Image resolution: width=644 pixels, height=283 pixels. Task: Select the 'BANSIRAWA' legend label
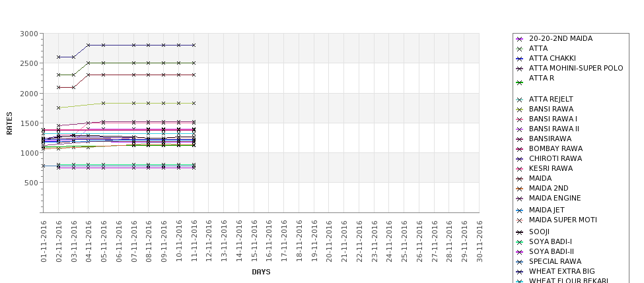pos(550,139)
